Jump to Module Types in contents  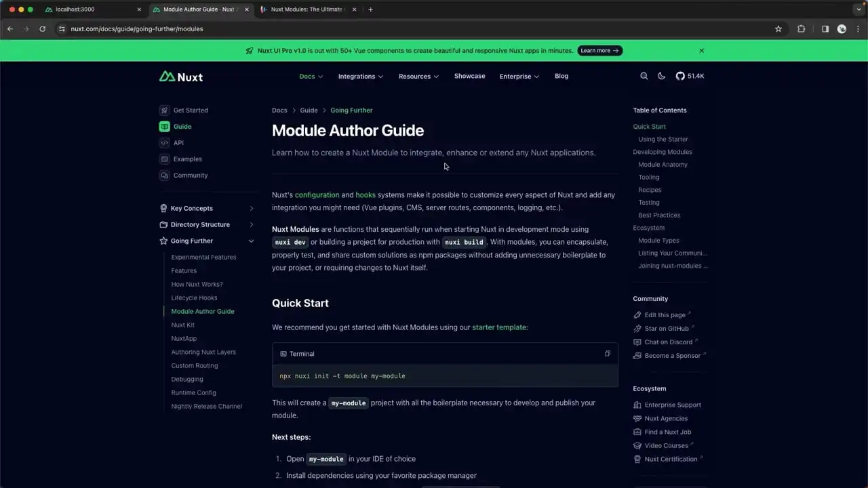tap(658, 241)
